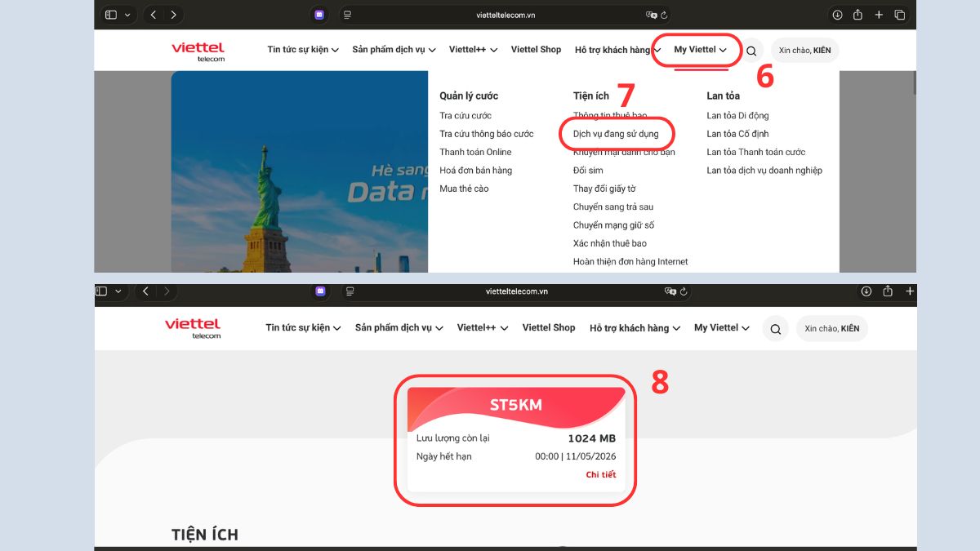This screenshot has height=551, width=980.
Task: Go forward in the upper browser window
Action: click(173, 15)
